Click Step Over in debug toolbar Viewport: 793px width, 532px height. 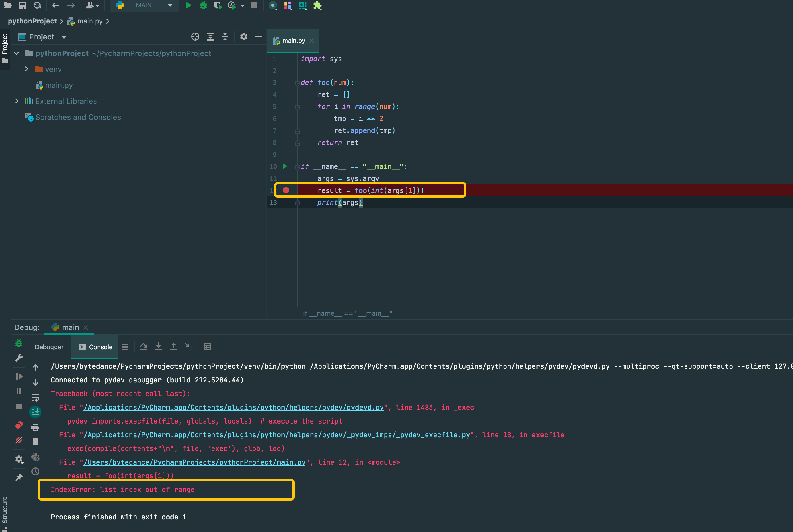[x=144, y=347]
